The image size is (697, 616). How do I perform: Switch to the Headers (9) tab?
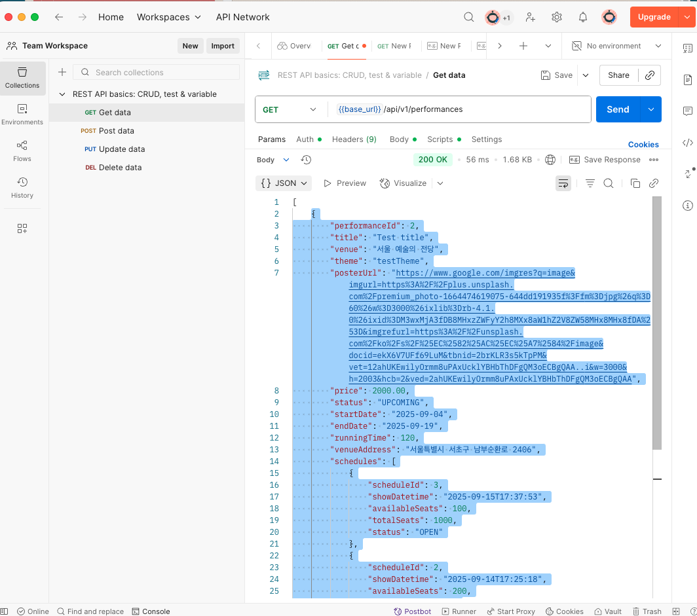click(x=354, y=139)
